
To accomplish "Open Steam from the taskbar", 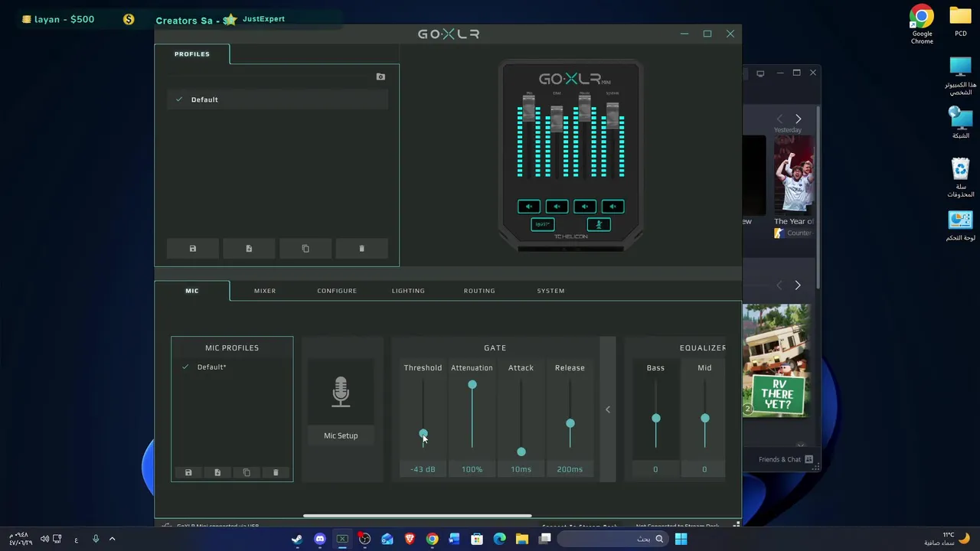I will click(x=297, y=539).
